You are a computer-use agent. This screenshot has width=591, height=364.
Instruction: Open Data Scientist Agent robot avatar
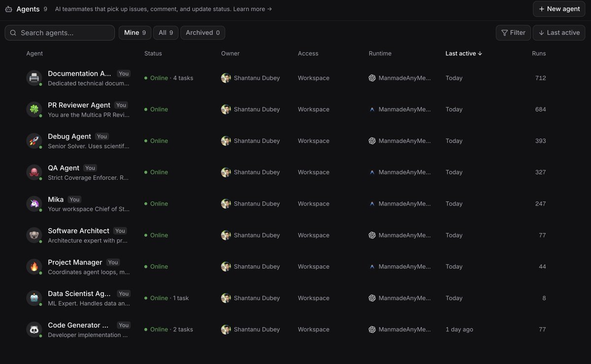tap(34, 298)
